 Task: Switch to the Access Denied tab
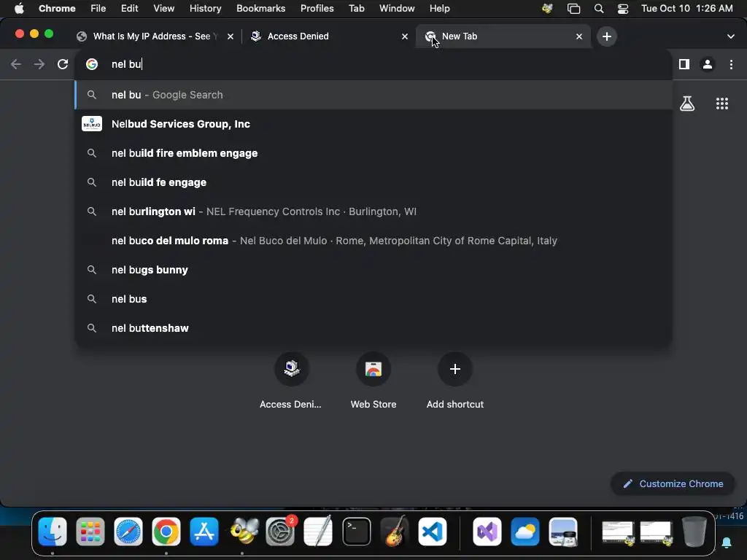[329, 36]
